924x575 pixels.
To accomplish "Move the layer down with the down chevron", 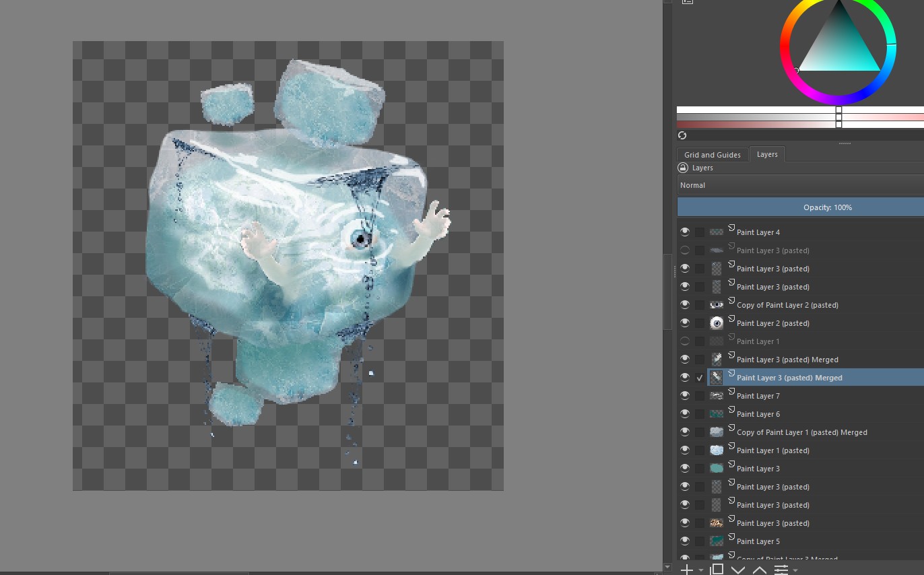I will (x=738, y=570).
